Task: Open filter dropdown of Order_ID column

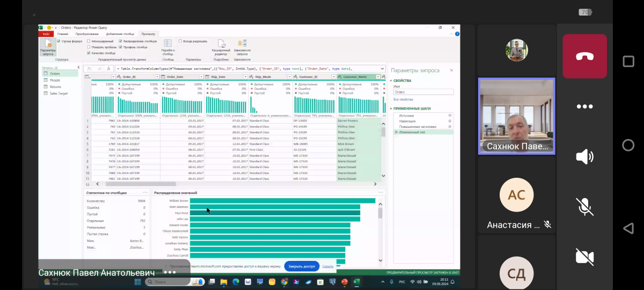Action: click(x=156, y=77)
